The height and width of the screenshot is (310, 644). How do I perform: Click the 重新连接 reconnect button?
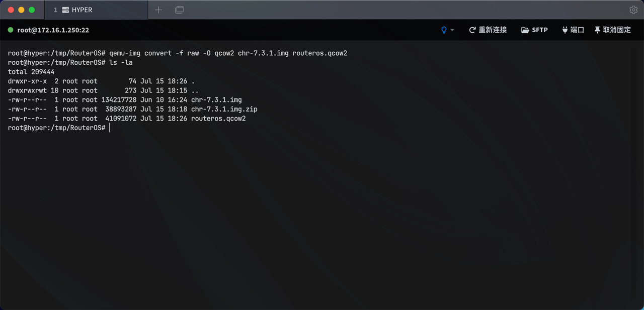488,30
